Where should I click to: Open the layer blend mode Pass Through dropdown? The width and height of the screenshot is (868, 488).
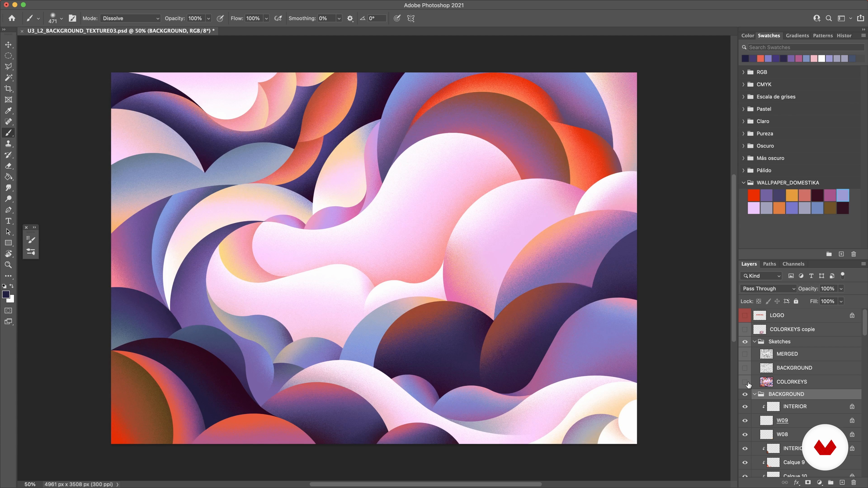point(768,289)
